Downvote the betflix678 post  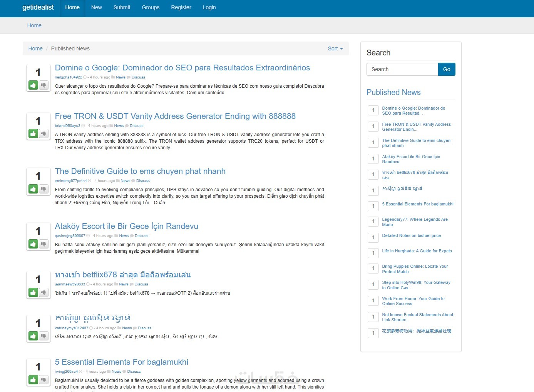[44, 292]
